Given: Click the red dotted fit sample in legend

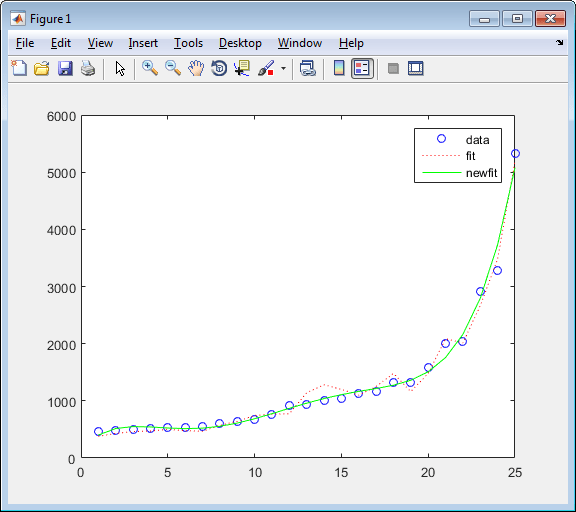Looking at the screenshot, I should point(441,156).
